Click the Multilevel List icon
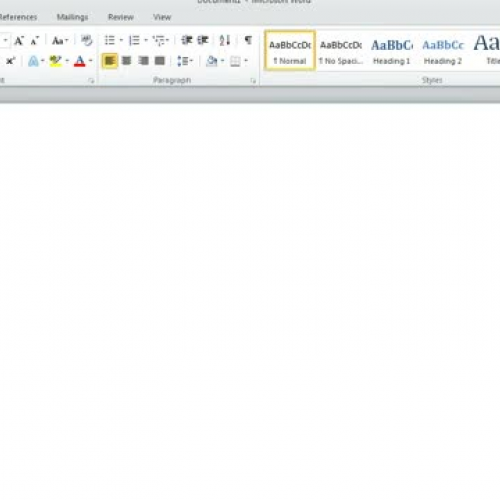Image resolution: width=500 pixels, height=500 pixels. click(x=161, y=40)
